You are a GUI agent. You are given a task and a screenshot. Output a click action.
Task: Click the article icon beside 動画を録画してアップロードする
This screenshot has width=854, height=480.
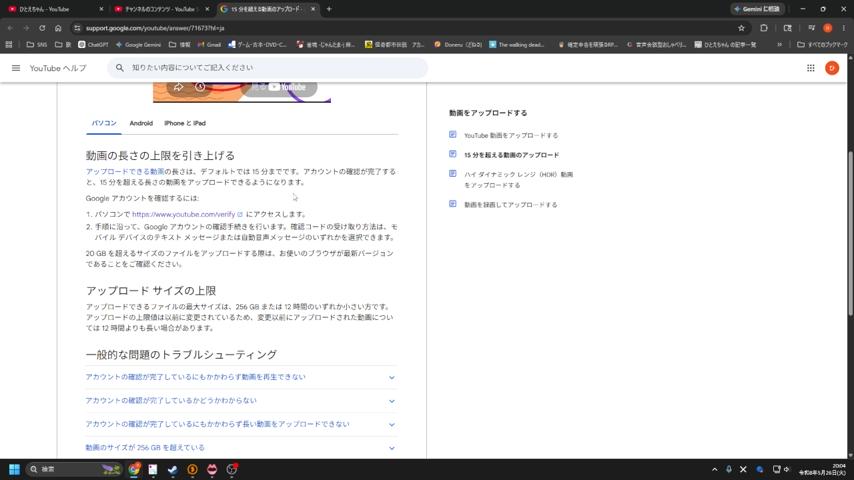pos(453,204)
